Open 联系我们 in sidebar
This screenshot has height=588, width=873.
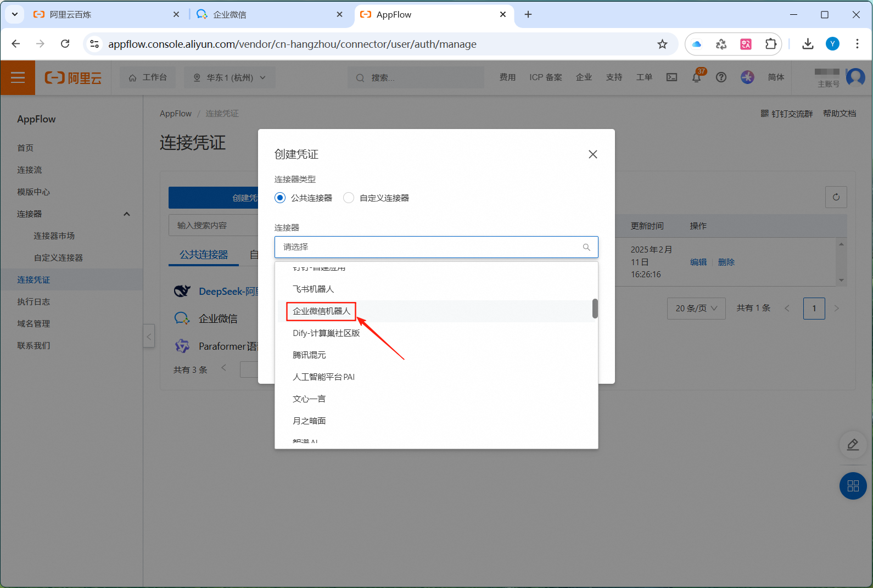pyautogui.click(x=33, y=346)
